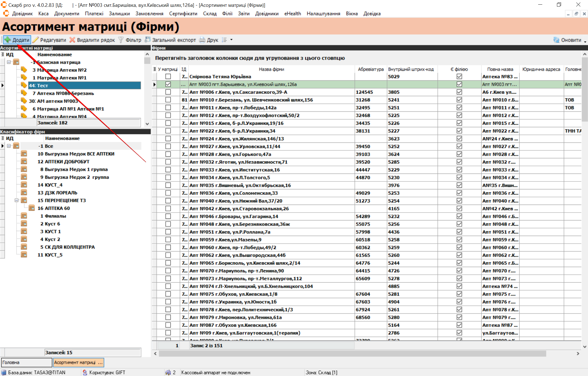
Task: Click the Друк printer icon
Action: (202, 40)
